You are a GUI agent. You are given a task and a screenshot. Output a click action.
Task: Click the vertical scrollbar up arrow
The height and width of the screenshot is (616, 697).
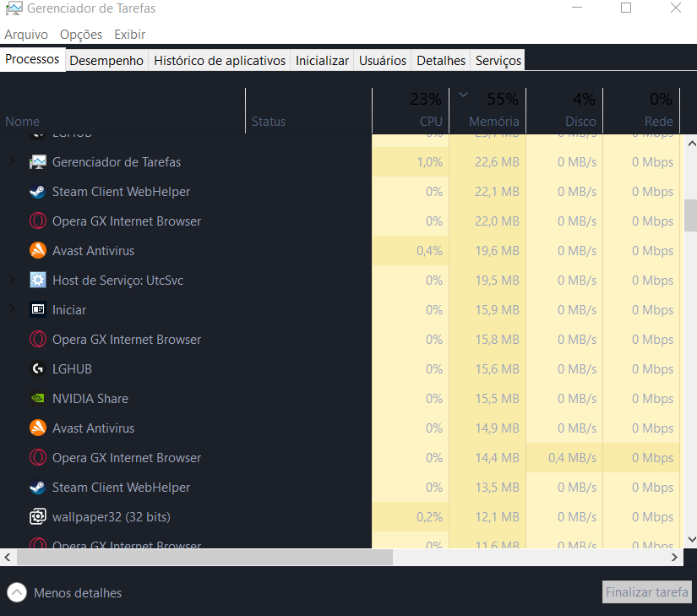[x=691, y=143]
